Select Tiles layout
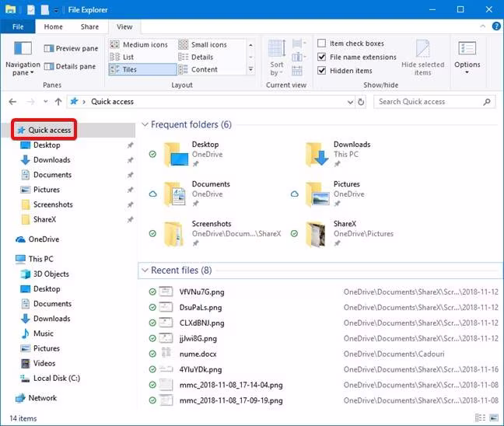504x426 pixels. (x=142, y=69)
